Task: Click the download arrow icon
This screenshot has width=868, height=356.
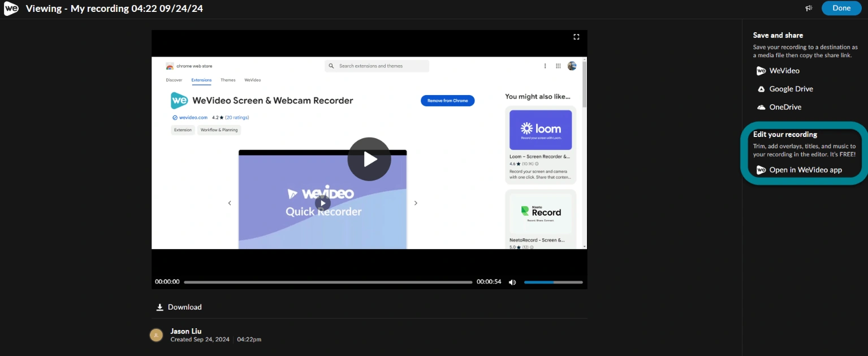Action: coord(160,307)
